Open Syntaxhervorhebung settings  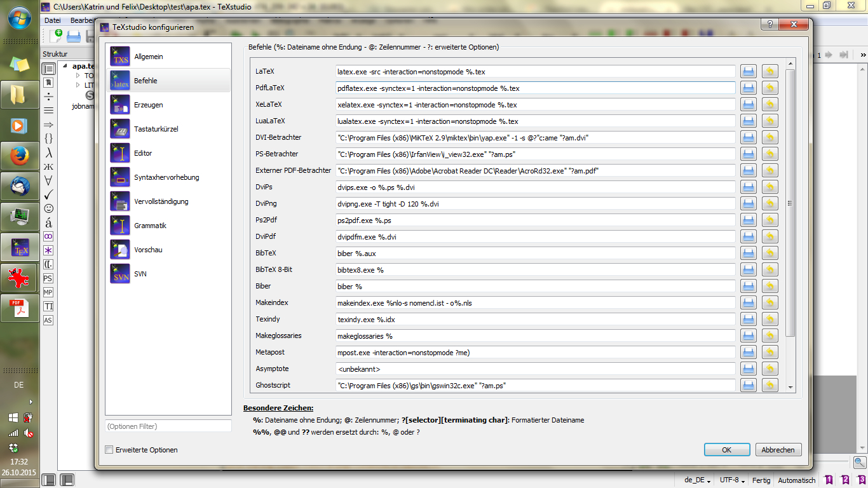click(168, 177)
